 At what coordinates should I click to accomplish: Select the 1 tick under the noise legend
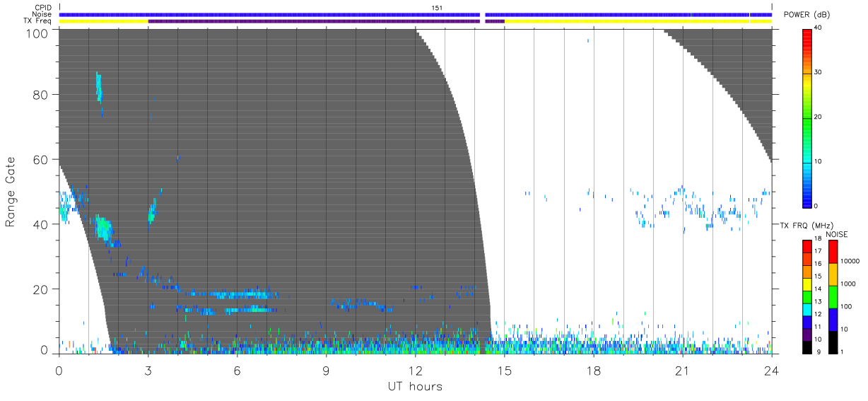843,351
